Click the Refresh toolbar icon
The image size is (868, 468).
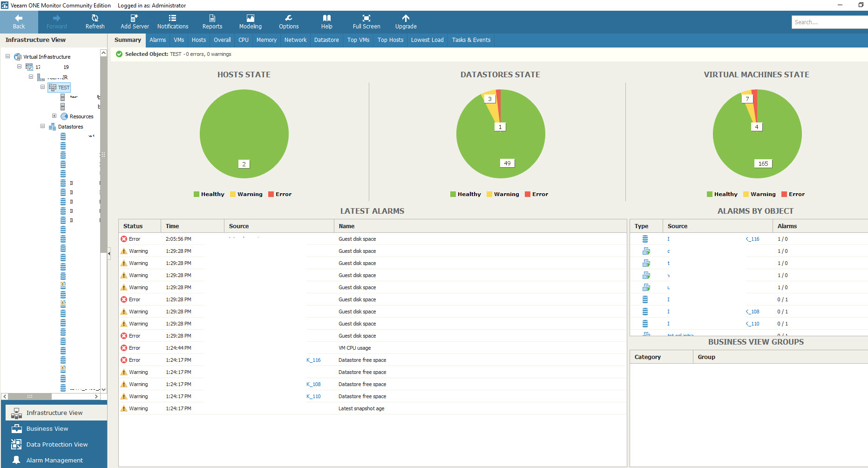(x=95, y=21)
